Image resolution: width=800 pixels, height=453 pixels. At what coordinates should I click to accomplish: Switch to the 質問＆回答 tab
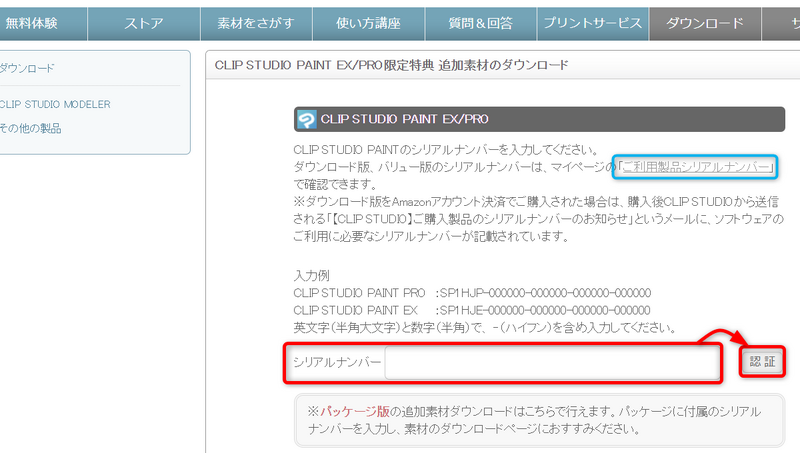tap(480, 24)
